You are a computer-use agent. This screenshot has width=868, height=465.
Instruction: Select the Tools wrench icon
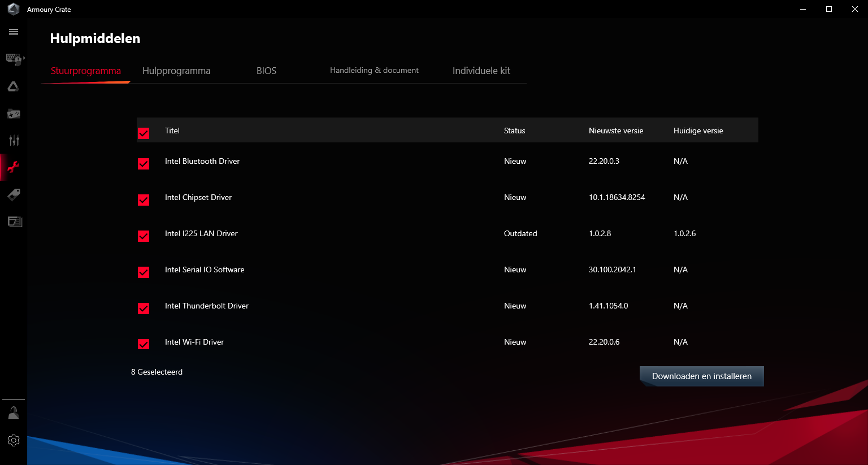click(14, 167)
